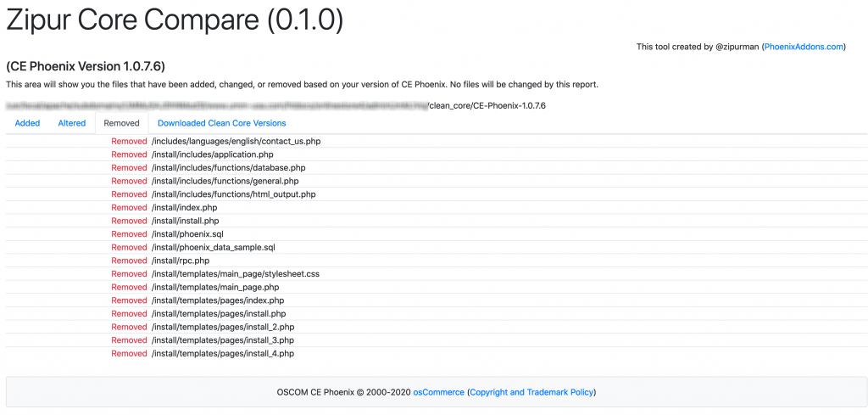This screenshot has height=415, width=868.
Task: Select the /install/index.php row
Action: [x=437, y=208]
